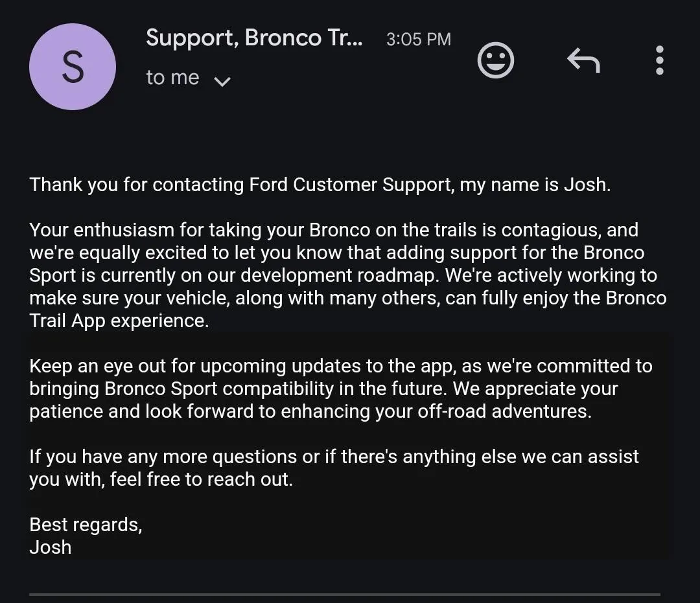Click the horizontal divider below the message

click(x=344, y=594)
